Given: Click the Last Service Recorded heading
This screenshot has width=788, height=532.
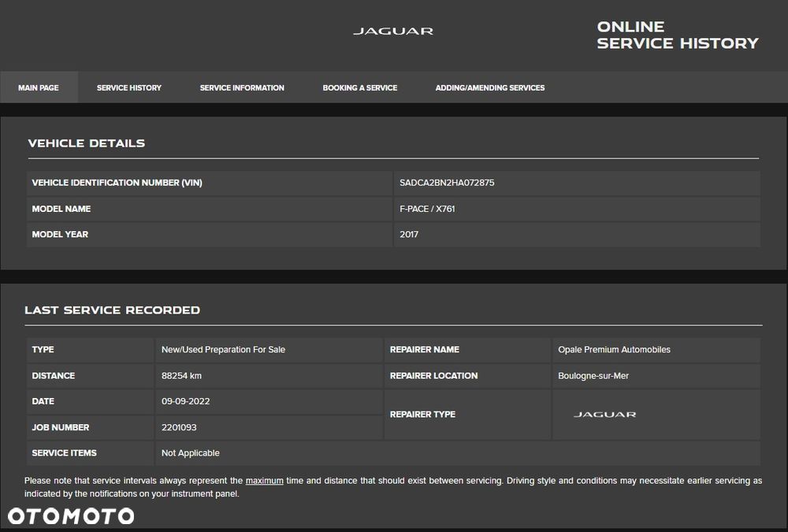Looking at the screenshot, I should pos(113,311).
